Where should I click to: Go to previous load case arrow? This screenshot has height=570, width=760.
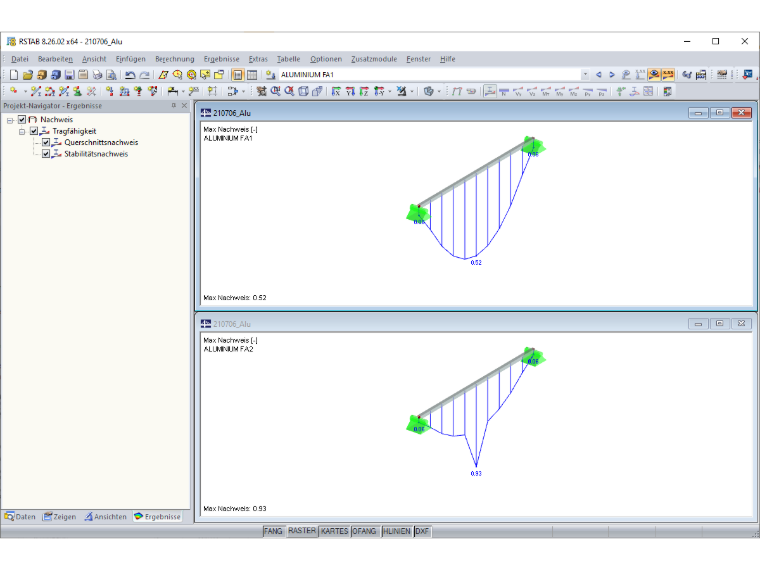coord(599,75)
